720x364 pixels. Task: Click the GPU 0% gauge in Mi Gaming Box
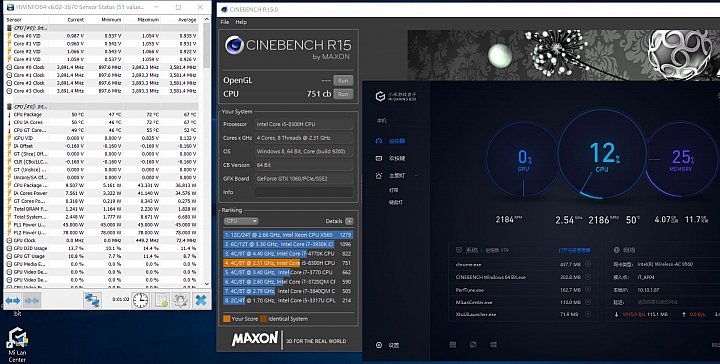523,160
